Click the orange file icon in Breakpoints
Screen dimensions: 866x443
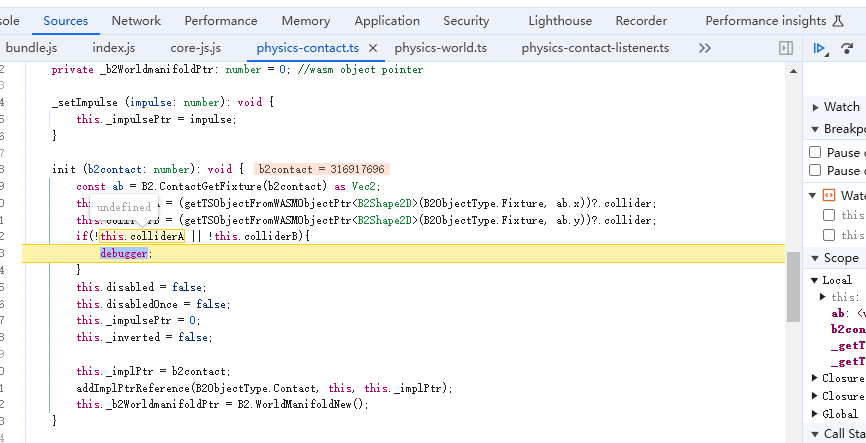tap(828, 195)
